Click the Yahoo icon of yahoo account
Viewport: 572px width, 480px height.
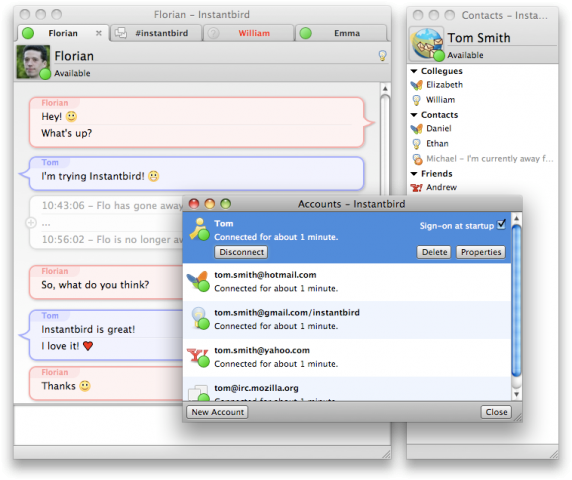(198, 357)
